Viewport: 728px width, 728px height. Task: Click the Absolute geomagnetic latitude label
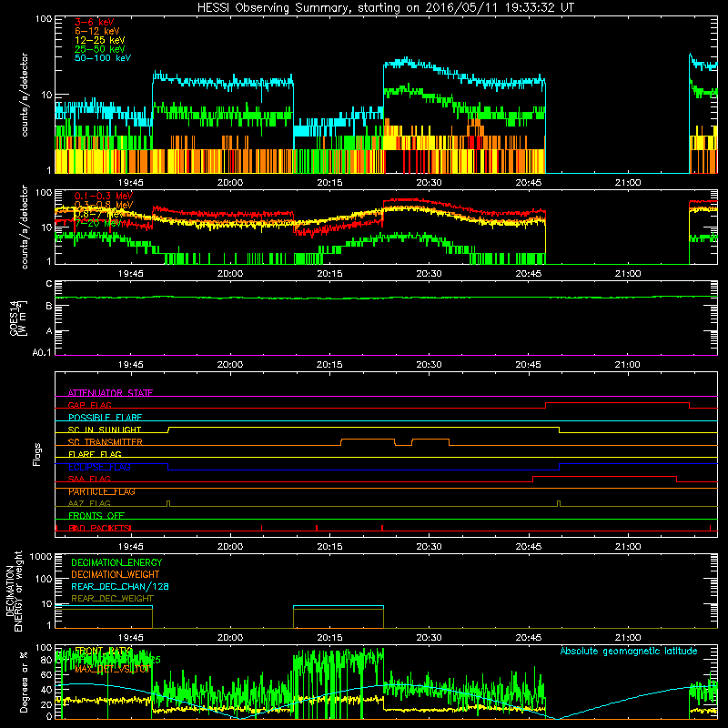[x=629, y=651]
